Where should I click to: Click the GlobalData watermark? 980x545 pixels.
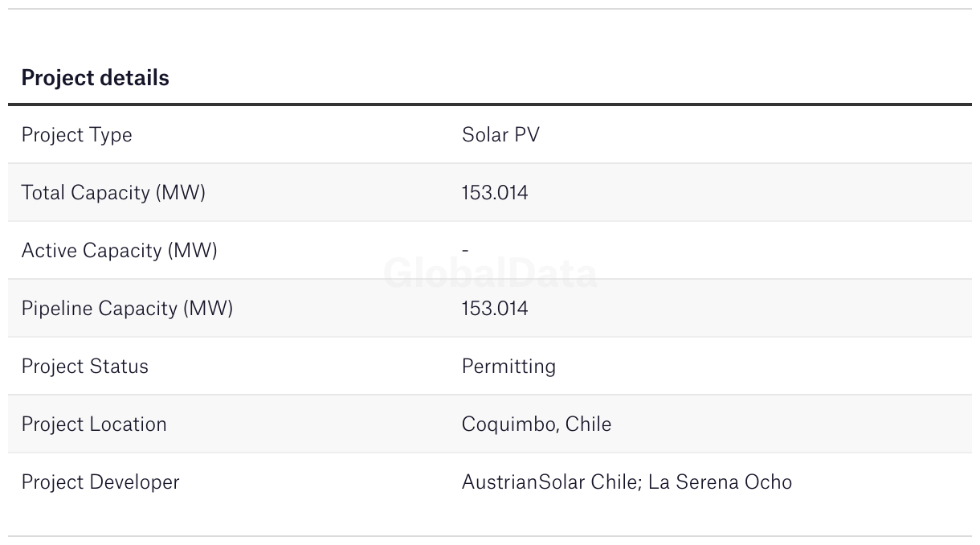(490, 273)
